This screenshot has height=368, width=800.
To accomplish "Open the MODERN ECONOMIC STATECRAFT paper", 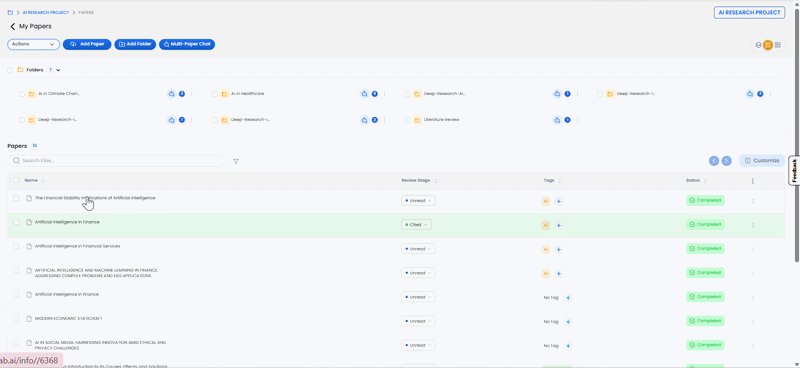I will 68,318.
